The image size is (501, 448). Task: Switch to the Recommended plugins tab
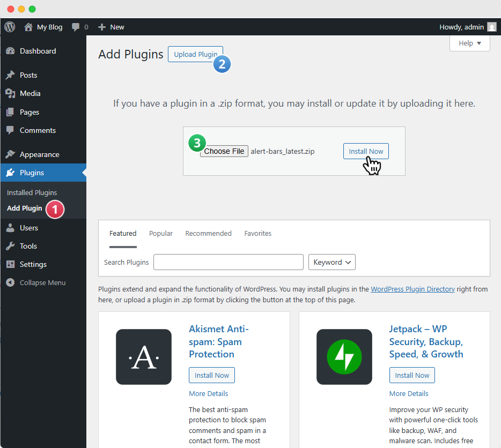[x=208, y=234]
